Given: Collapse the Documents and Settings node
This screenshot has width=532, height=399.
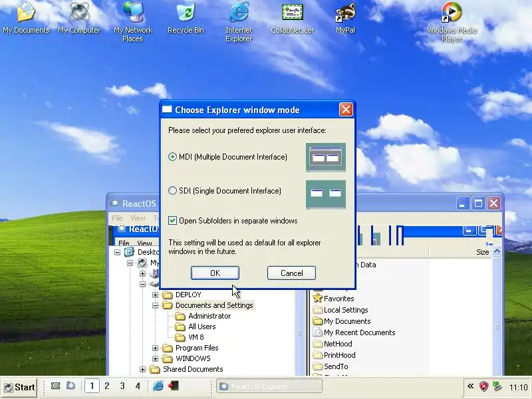Looking at the screenshot, I should [155, 305].
